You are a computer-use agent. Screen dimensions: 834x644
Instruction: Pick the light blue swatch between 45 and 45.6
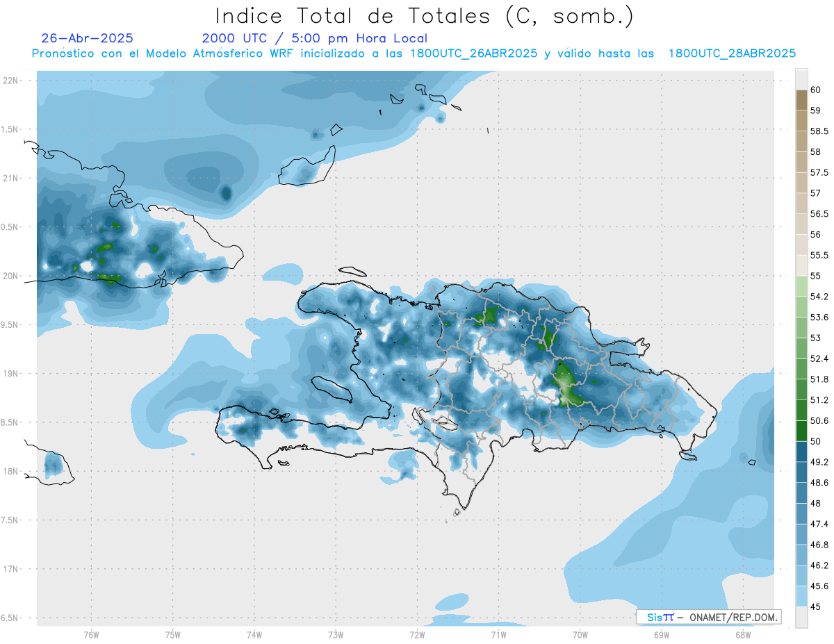[801, 596]
